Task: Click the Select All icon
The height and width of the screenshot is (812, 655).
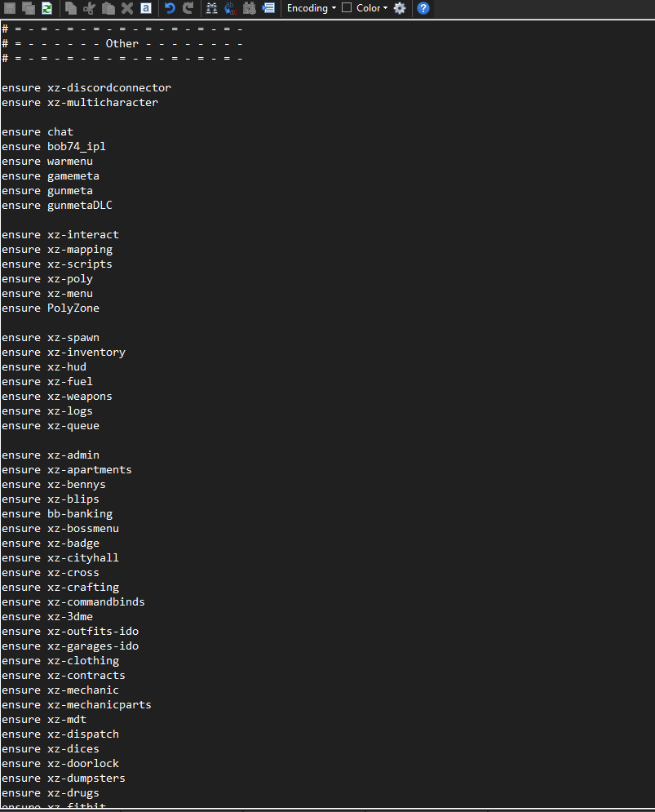Action: click(146, 8)
